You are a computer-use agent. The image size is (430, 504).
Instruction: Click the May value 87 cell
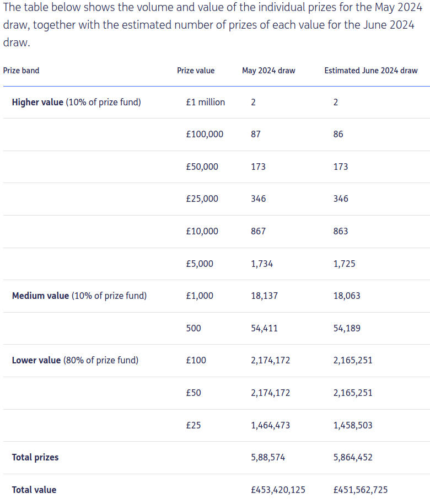tap(256, 135)
